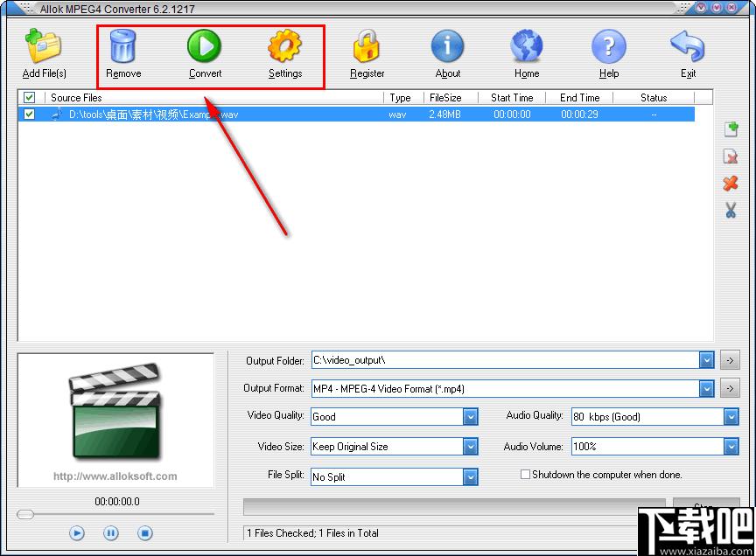Viewport: 756px width, 556px height.
Task: Click the Add File(s) folder icon
Action: 44,46
